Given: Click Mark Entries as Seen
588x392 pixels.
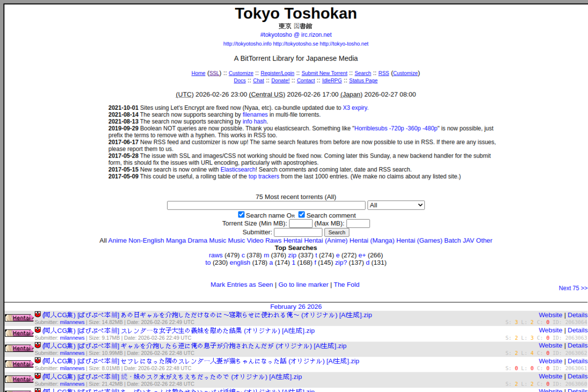Looking at the screenshot, I should point(242,284).
